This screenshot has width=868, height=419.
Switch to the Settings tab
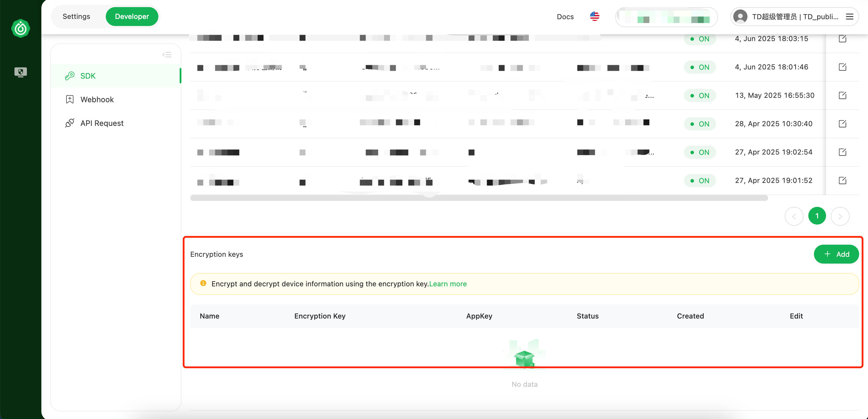tap(77, 17)
